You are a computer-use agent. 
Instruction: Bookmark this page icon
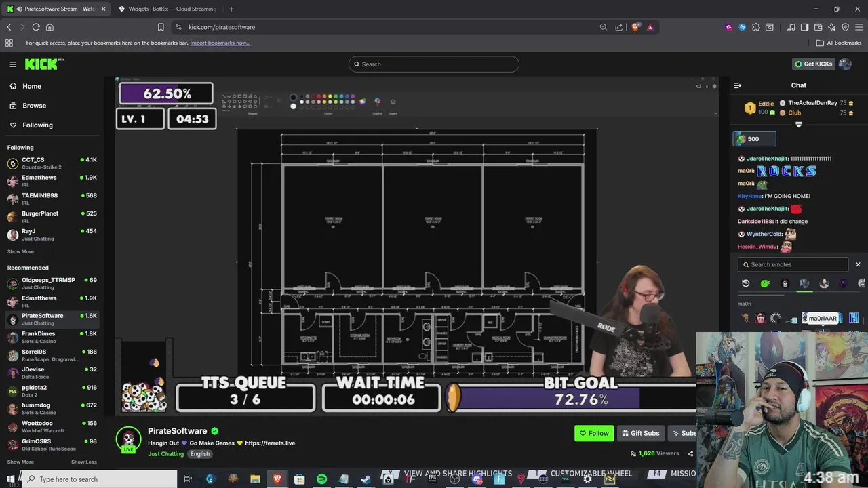click(161, 27)
